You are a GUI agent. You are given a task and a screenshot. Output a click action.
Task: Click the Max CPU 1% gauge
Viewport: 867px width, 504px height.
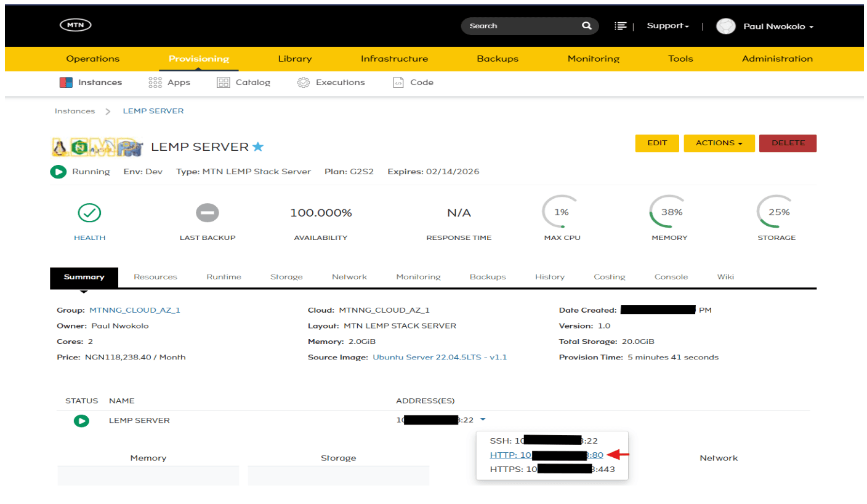(562, 212)
